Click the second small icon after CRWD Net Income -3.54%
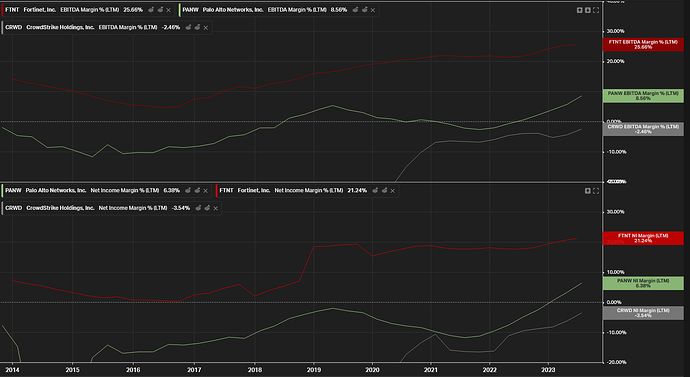690x377 pixels. 208,208
